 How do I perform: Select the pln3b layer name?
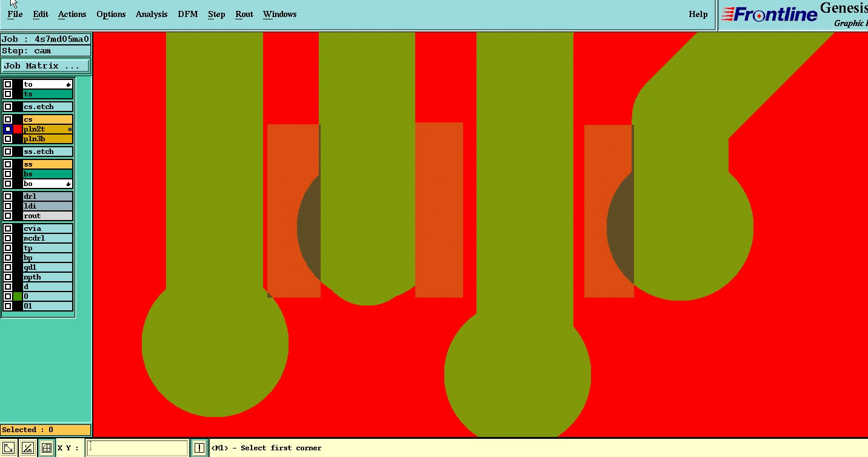click(x=47, y=139)
